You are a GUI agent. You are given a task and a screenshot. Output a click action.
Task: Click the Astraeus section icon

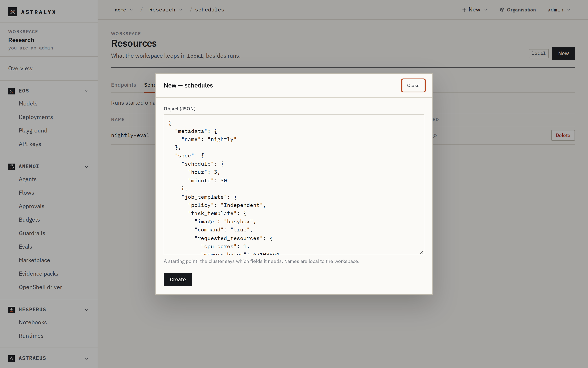pos(11,359)
